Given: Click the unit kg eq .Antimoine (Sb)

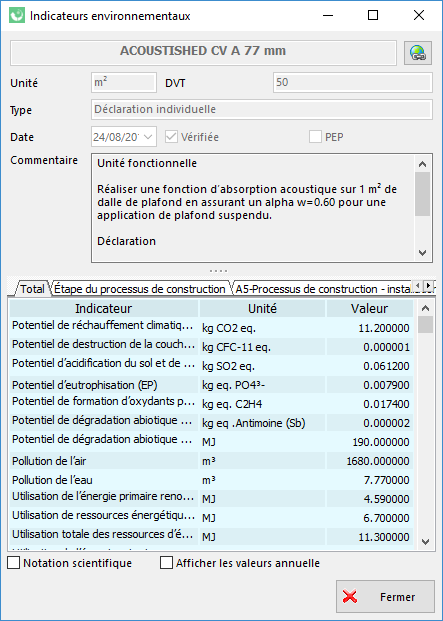Looking at the screenshot, I should (253, 423).
